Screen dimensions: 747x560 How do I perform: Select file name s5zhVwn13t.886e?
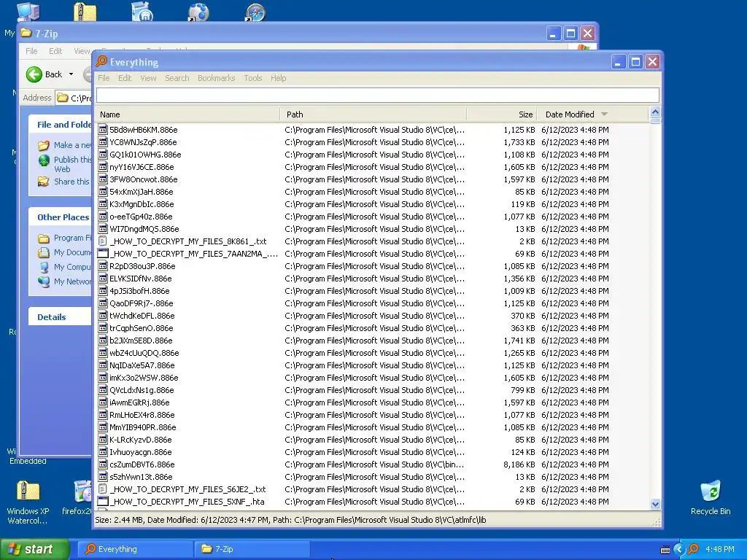coord(141,477)
